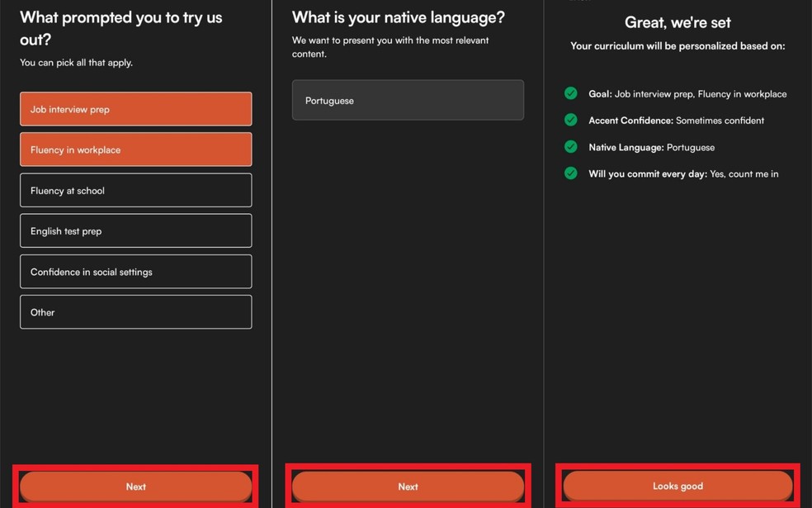Tap "Looks good" to confirm your curriculum
Viewport: 812px width, 508px height.
point(677,486)
